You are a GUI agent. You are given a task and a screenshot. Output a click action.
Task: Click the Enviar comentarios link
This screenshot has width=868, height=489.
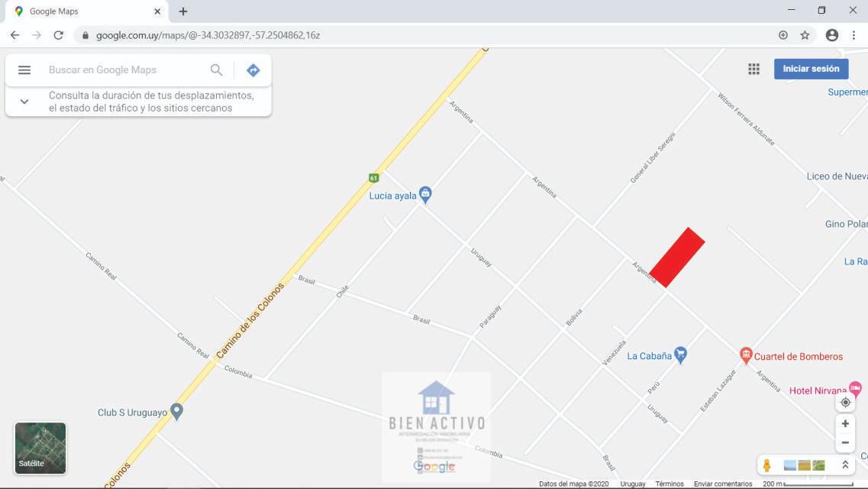click(x=723, y=484)
